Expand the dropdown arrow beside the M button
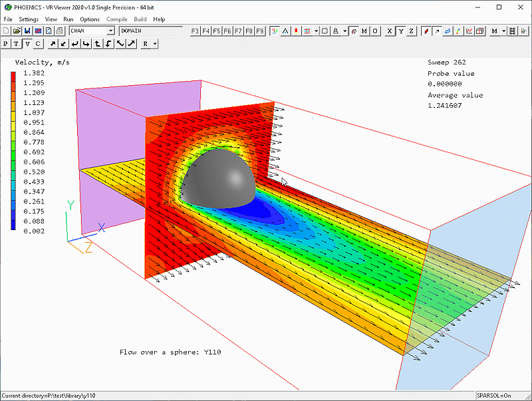This screenshot has height=401, width=532. click(504, 31)
